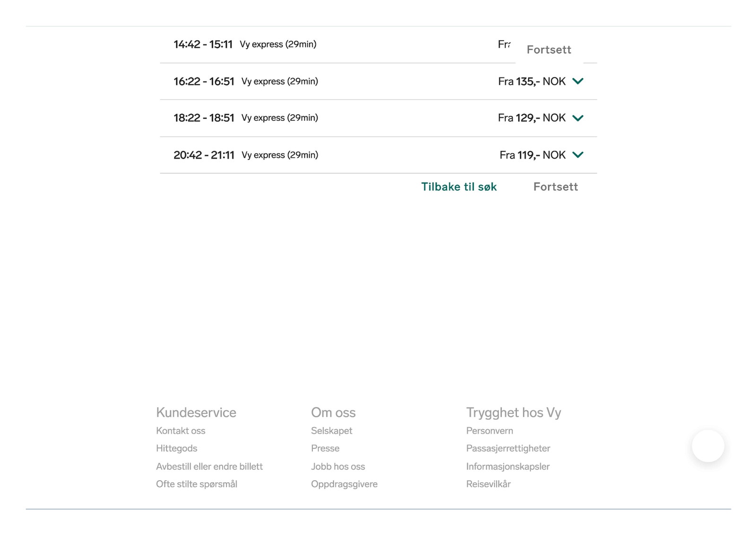Click the Reisevilkår footer link

click(x=488, y=484)
